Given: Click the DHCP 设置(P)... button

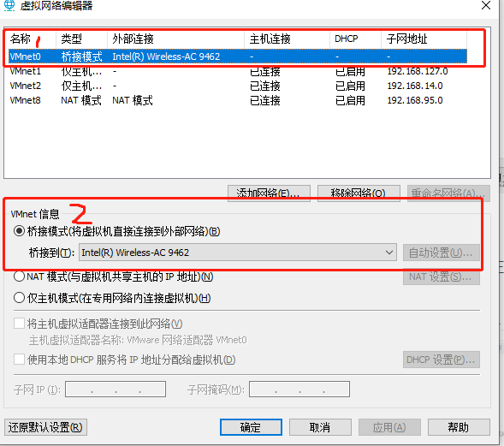Looking at the screenshot, I should point(442,360).
